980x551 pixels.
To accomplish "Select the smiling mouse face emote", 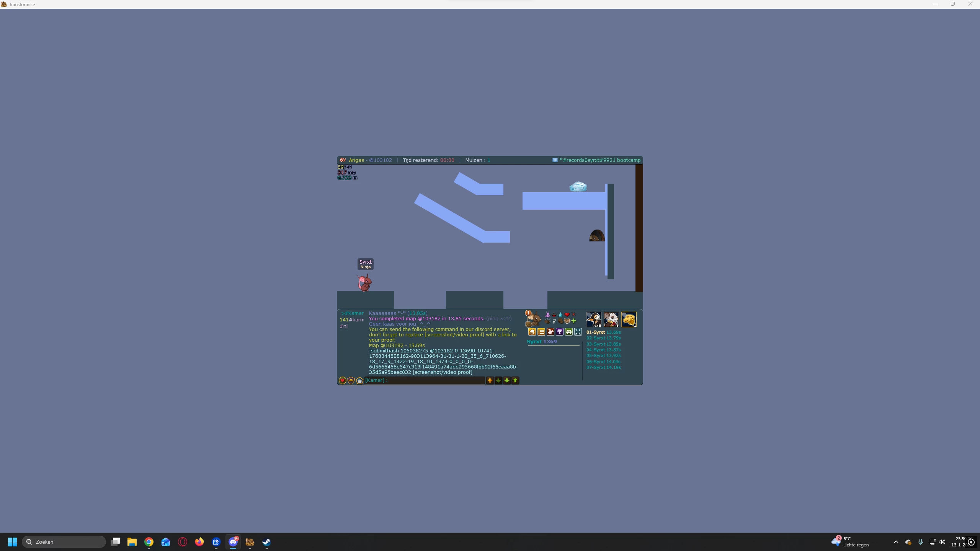I will tap(567, 321).
